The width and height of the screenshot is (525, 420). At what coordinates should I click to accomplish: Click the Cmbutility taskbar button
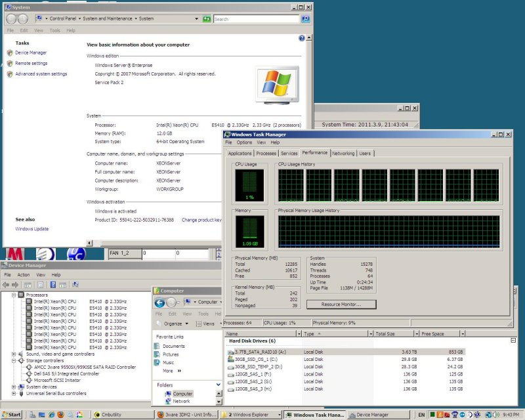point(123,415)
